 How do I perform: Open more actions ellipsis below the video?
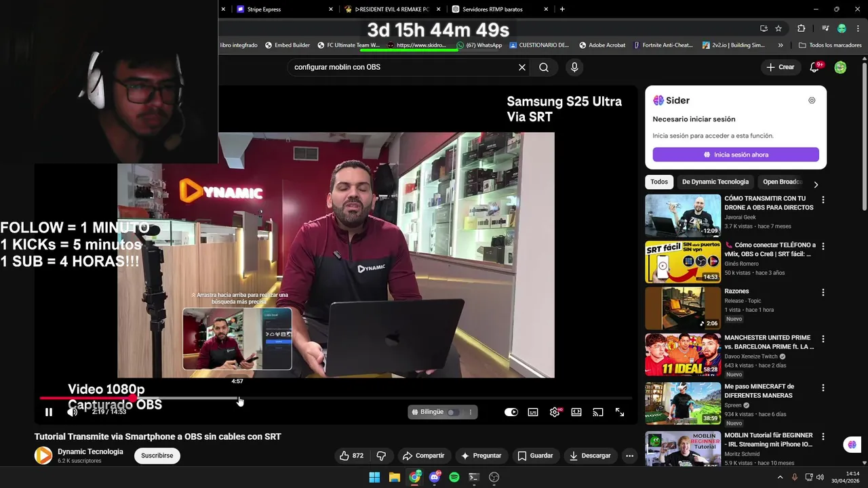coord(629,455)
